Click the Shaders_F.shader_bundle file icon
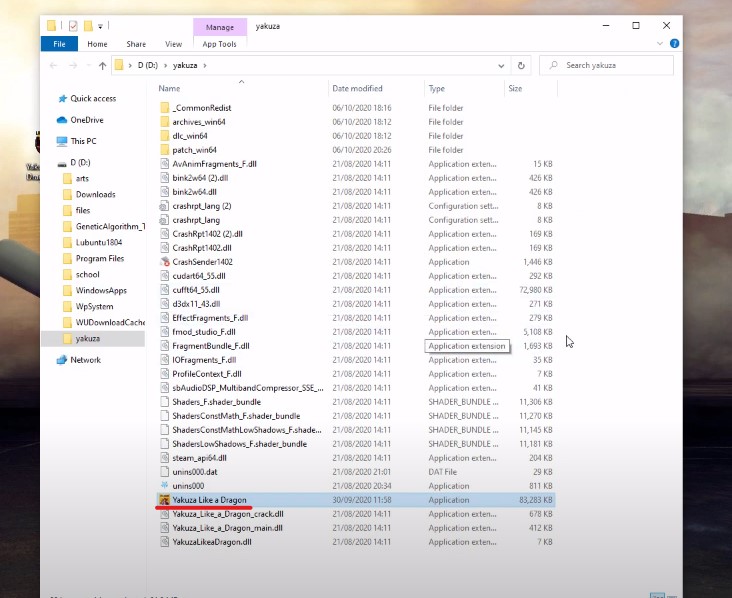 coord(164,402)
